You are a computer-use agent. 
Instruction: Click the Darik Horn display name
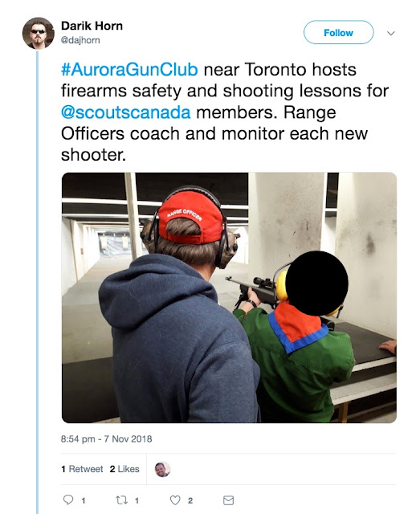point(92,26)
